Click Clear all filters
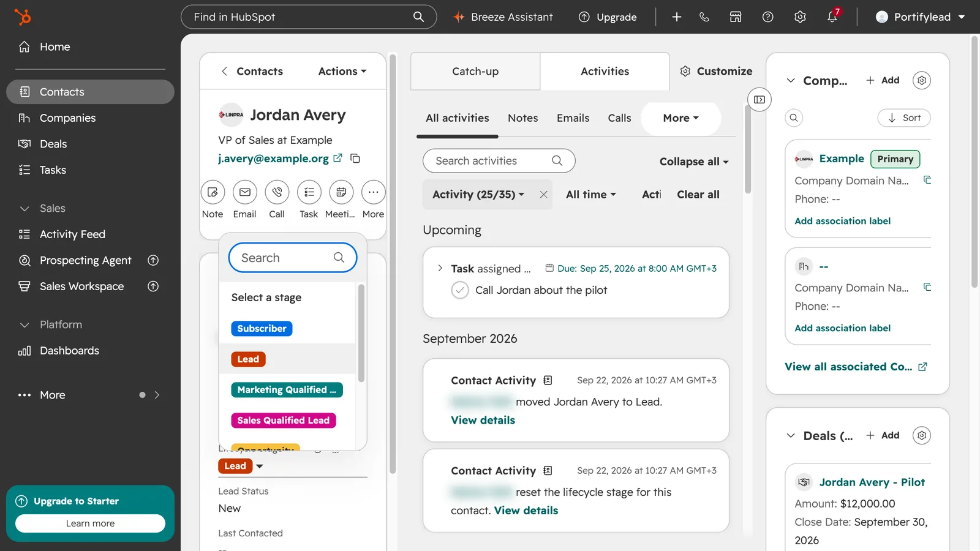The height and width of the screenshot is (551, 980). (x=698, y=195)
